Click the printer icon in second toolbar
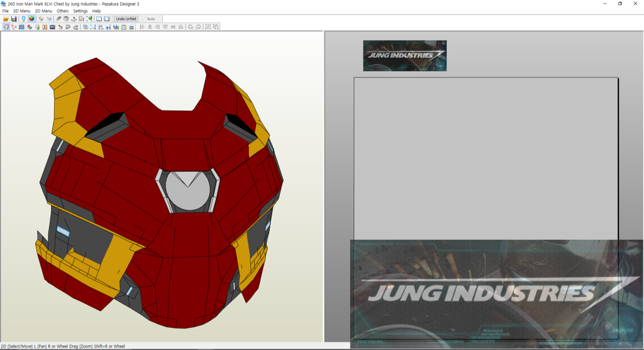 pyautogui.click(x=131, y=27)
